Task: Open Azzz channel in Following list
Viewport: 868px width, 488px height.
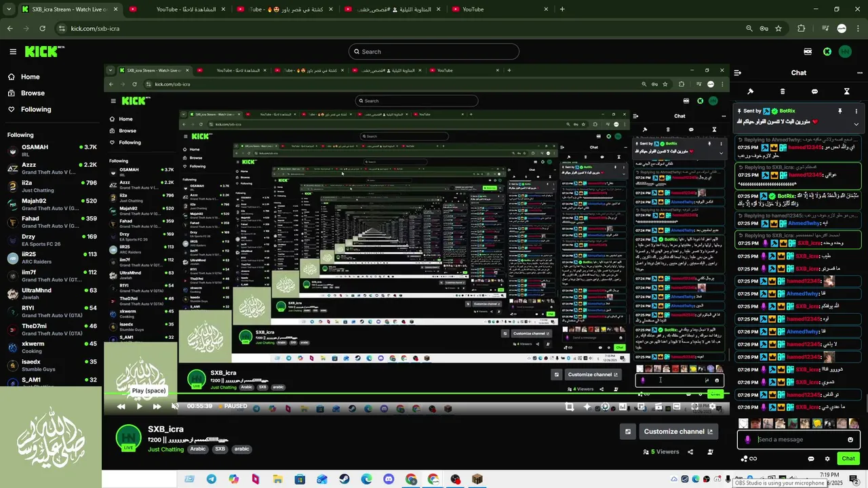Action: [52, 168]
